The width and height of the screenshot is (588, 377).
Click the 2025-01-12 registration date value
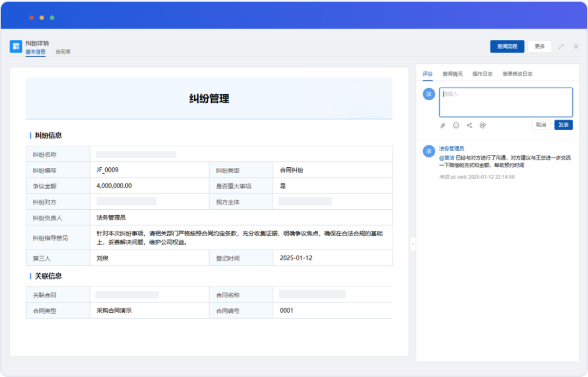click(x=296, y=258)
